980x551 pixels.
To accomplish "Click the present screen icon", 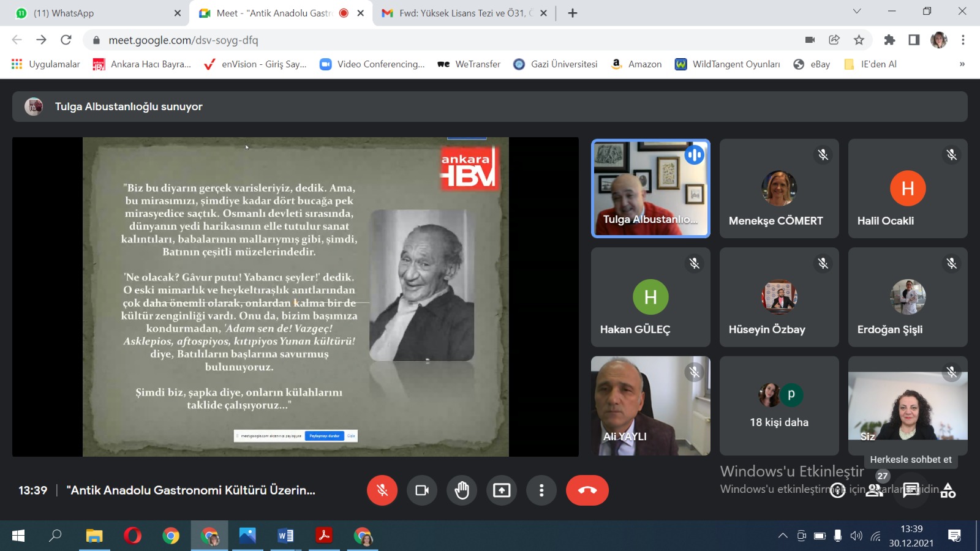I will pyautogui.click(x=502, y=490).
